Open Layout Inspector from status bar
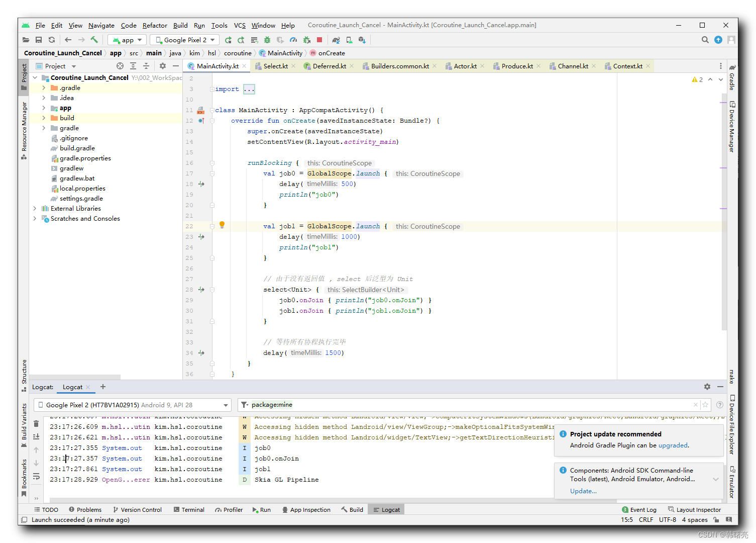The width and height of the screenshot is (756, 543). pos(694,509)
